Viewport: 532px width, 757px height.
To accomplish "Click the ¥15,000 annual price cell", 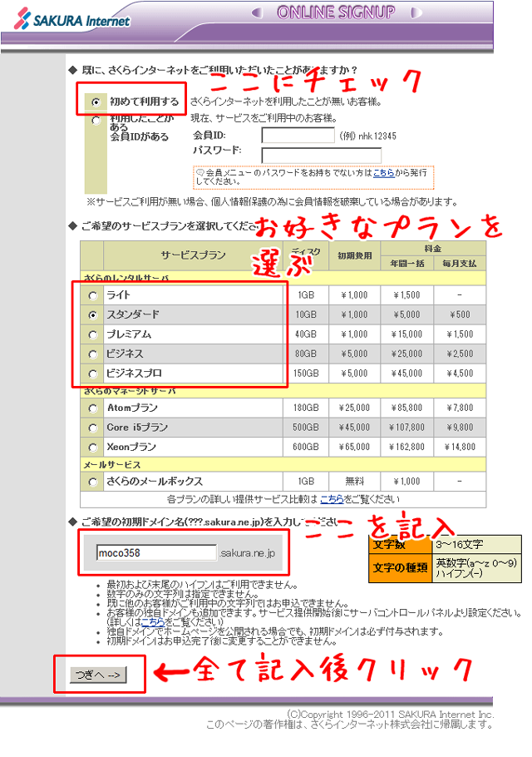I will pyautogui.click(x=407, y=334).
